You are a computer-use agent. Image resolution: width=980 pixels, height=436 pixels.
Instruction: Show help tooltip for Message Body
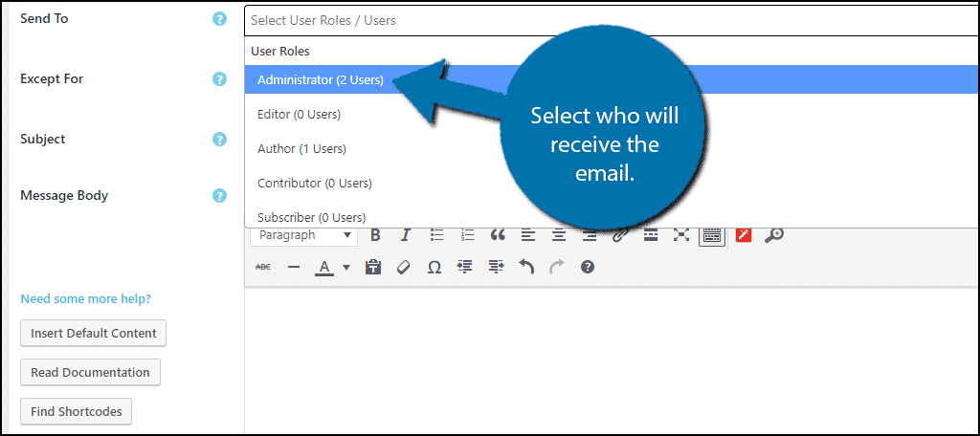point(219,195)
